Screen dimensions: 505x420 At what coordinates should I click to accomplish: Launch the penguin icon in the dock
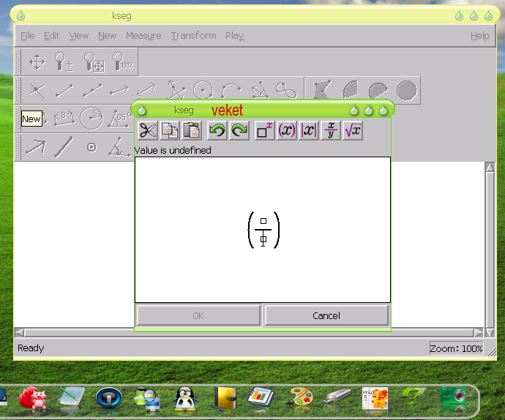(x=184, y=399)
